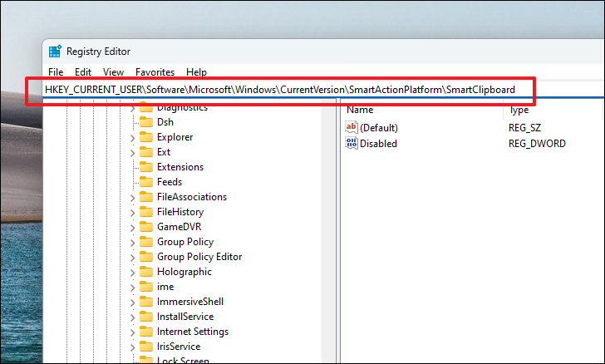Screen dimensions: 605x364
Task: Select the Feeds folder icon
Action: coord(146,182)
